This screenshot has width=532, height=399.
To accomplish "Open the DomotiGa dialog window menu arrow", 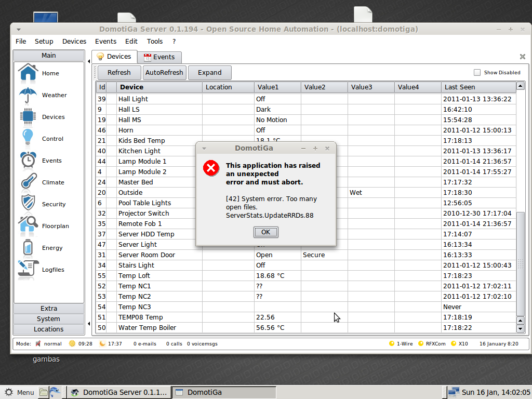I will point(204,149).
